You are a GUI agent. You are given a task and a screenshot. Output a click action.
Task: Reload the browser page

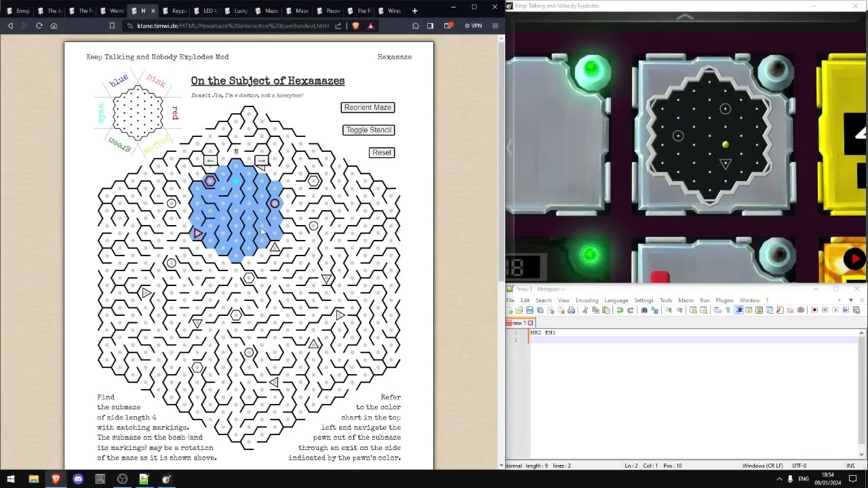pyautogui.click(x=39, y=26)
